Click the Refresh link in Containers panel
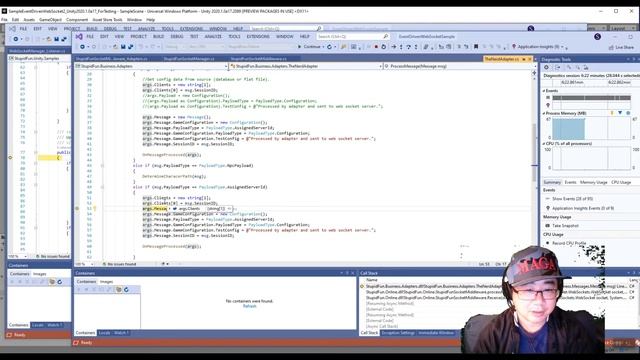 249,306
